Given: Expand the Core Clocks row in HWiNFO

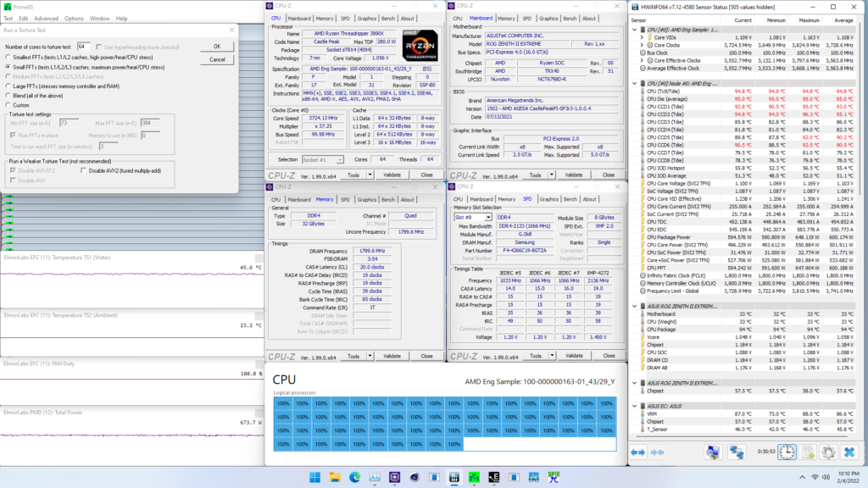Looking at the screenshot, I should (x=643, y=46).
